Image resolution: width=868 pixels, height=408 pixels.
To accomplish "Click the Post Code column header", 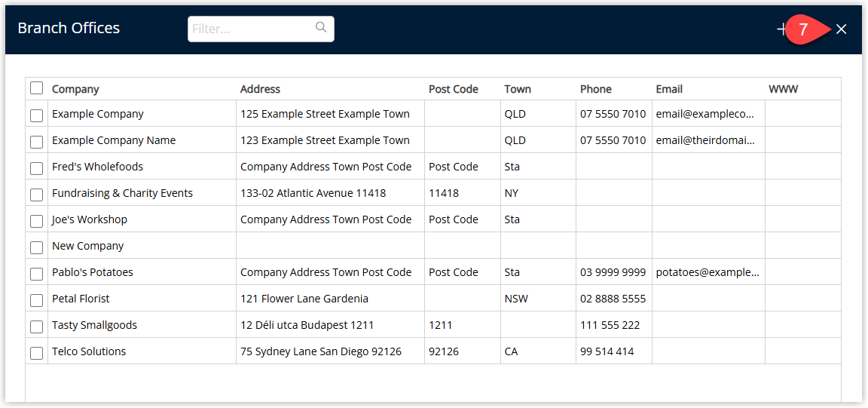I will pyautogui.click(x=454, y=89).
